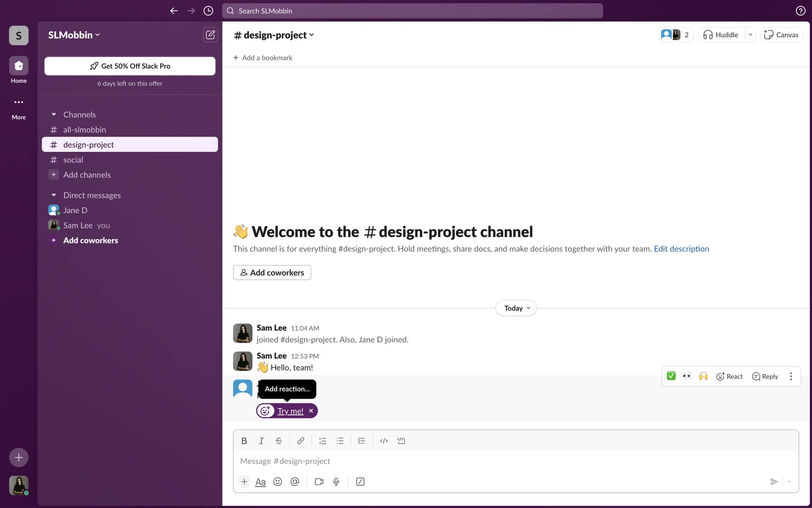Open the Jane D direct message
Screen dimensions: 812x508
click(75, 210)
